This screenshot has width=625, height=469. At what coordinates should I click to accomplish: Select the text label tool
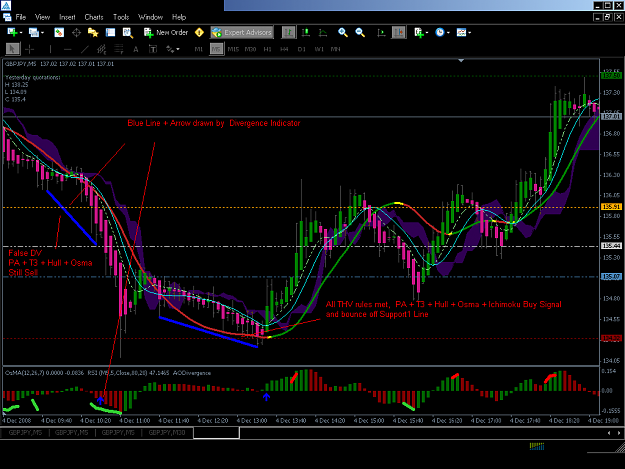(153, 49)
